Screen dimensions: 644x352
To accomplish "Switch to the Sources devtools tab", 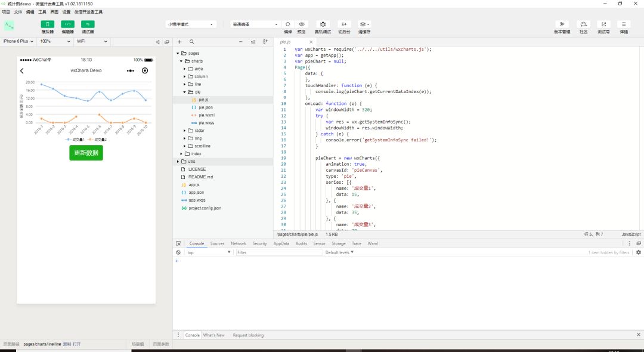I will pyautogui.click(x=217, y=243).
